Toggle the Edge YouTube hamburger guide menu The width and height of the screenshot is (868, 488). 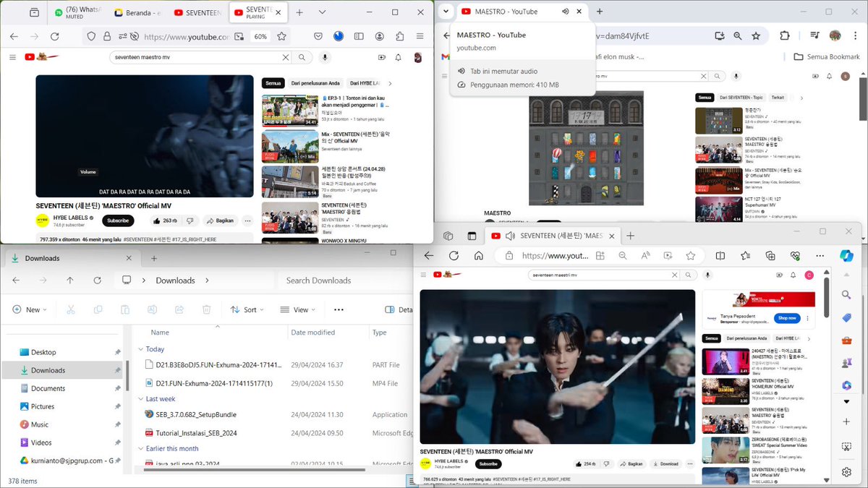coord(425,275)
